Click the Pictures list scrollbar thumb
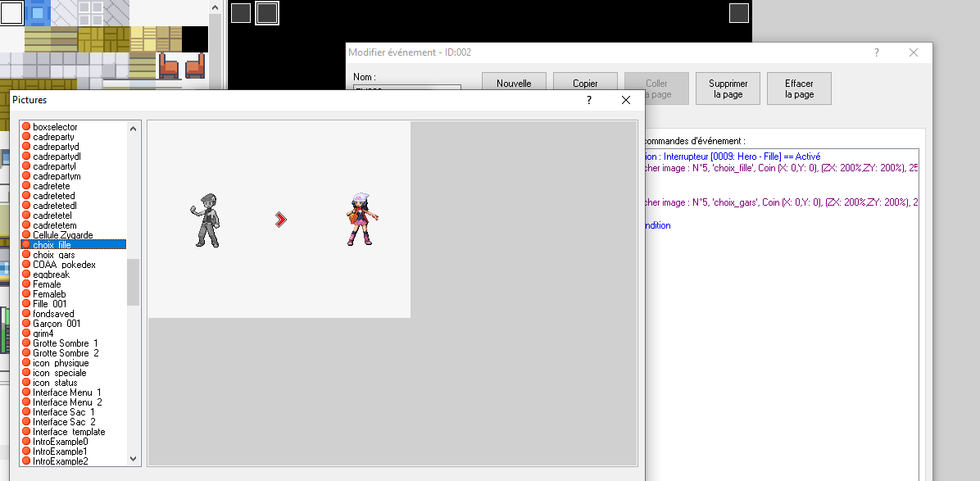Viewport: 980px width, 481px height. click(133, 283)
